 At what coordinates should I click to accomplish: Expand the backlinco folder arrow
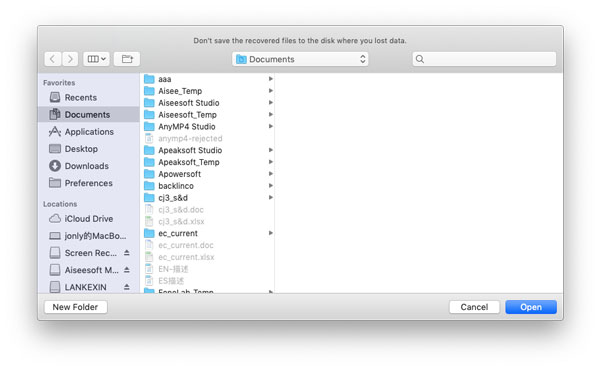pyautogui.click(x=271, y=186)
